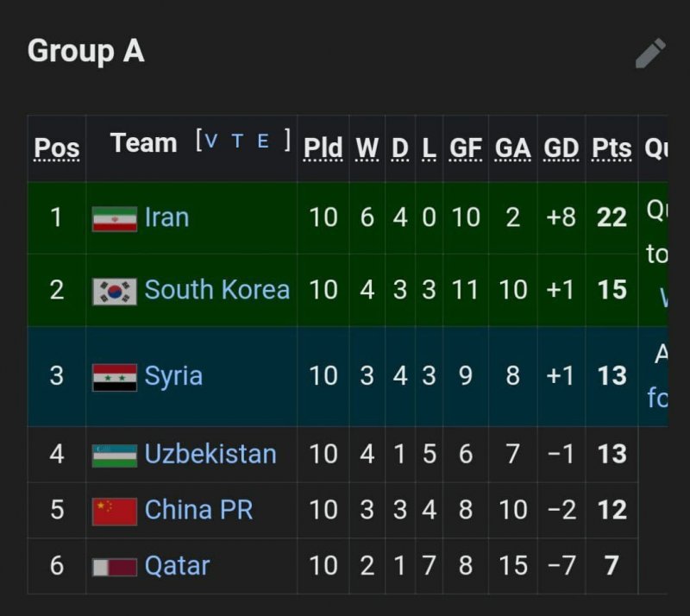
Task: Open the South Korea team link
Action: pyautogui.click(x=216, y=290)
